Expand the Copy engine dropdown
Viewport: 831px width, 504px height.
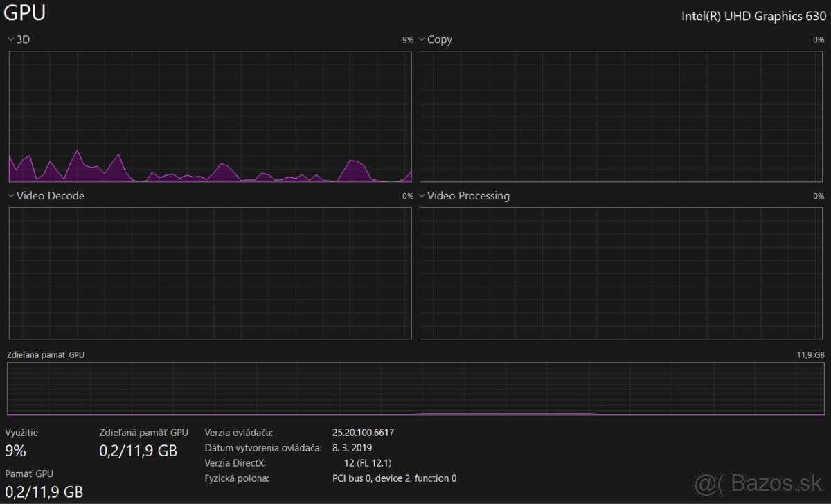[x=422, y=39]
